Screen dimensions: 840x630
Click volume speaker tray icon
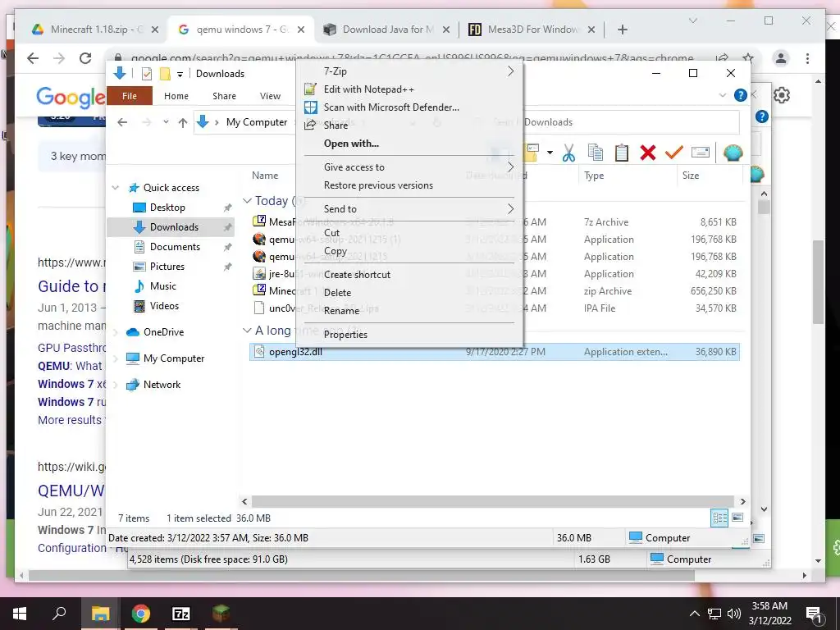[734, 614]
